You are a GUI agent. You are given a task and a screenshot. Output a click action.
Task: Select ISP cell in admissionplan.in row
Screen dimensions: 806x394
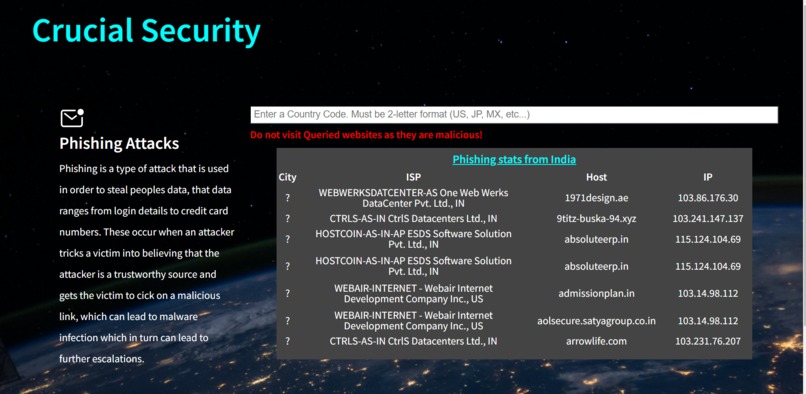[413, 294]
